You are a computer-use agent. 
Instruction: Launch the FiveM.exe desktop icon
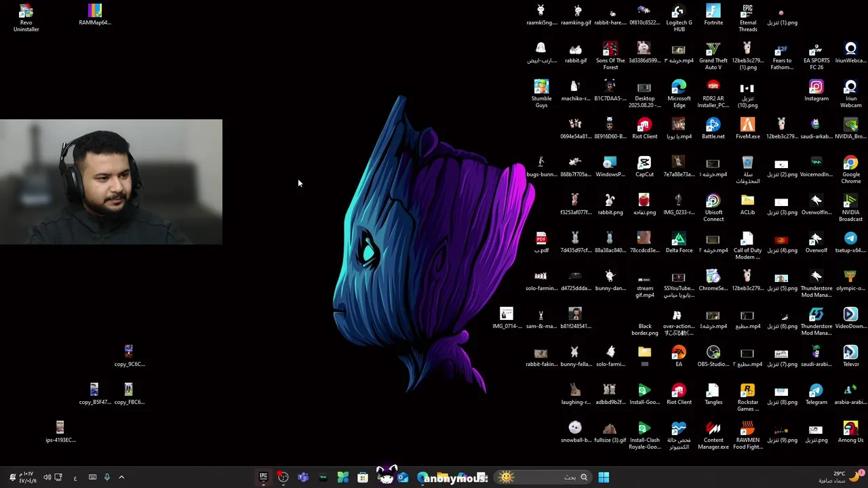point(747,129)
